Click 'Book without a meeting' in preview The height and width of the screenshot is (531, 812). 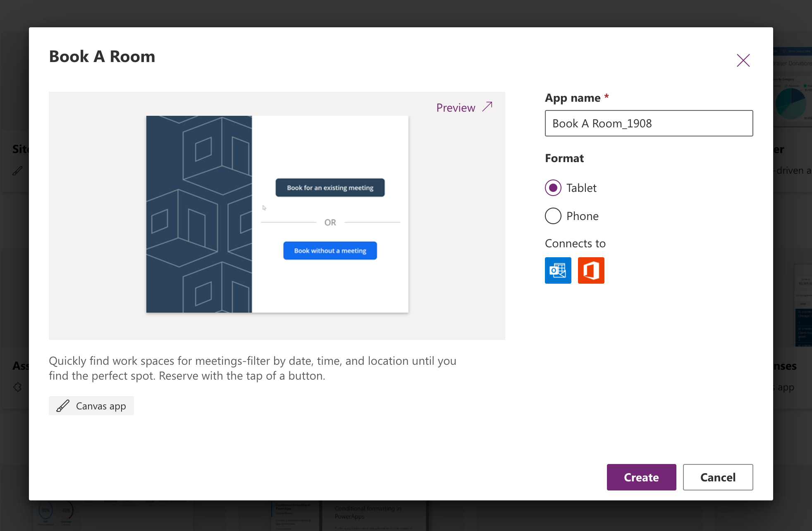coord(330,251)
